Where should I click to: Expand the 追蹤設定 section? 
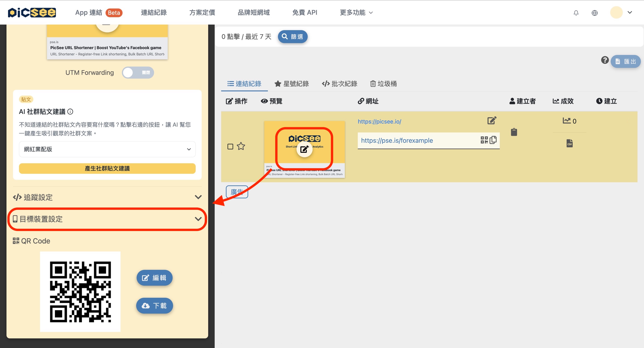coord(107,197)
